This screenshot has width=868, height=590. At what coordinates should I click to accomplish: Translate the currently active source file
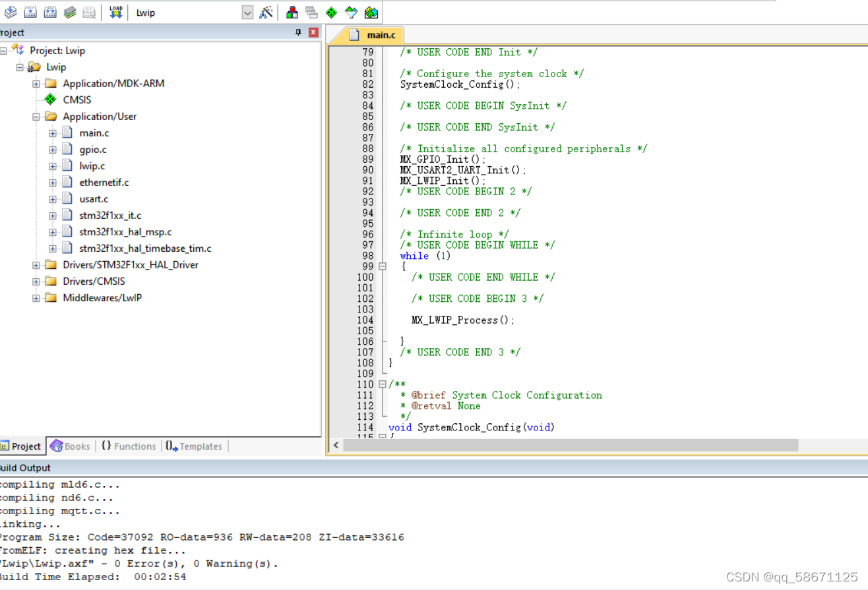pos(10,12)
